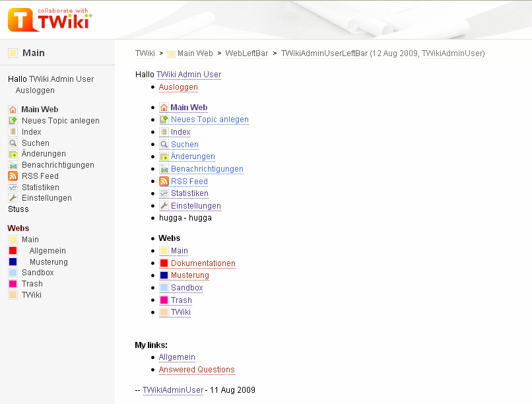
Task: Open Allgemein under My links
Action: tap(177, 357)
